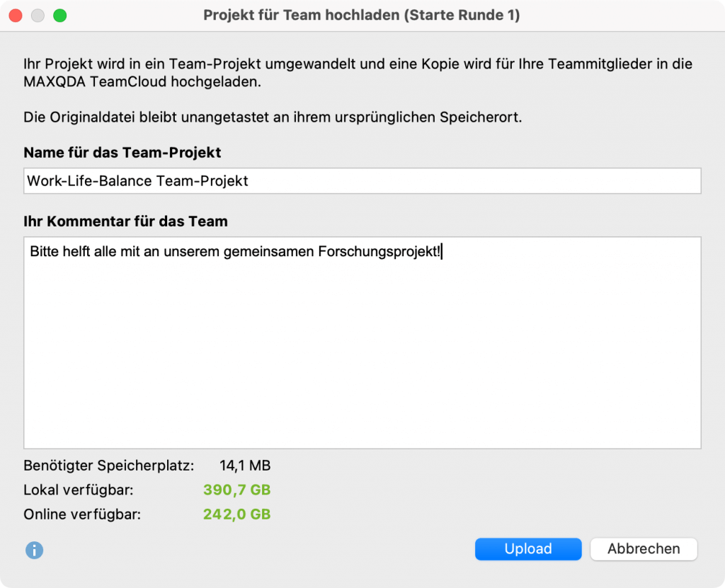Click the green maximize traffic light
The image size is (725, 588).
click(x=60, y=14)
